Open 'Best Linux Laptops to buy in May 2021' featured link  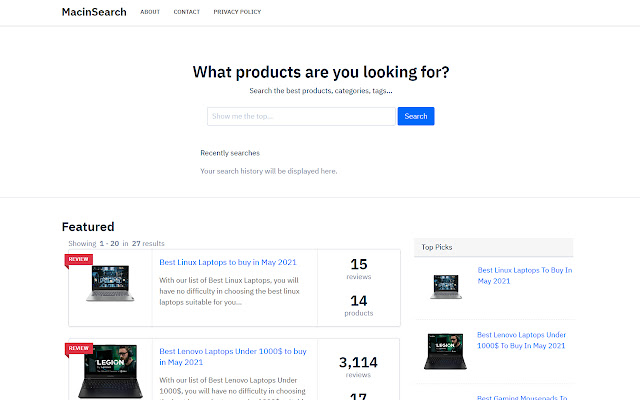pyautogui.click(x=228, y=262)
